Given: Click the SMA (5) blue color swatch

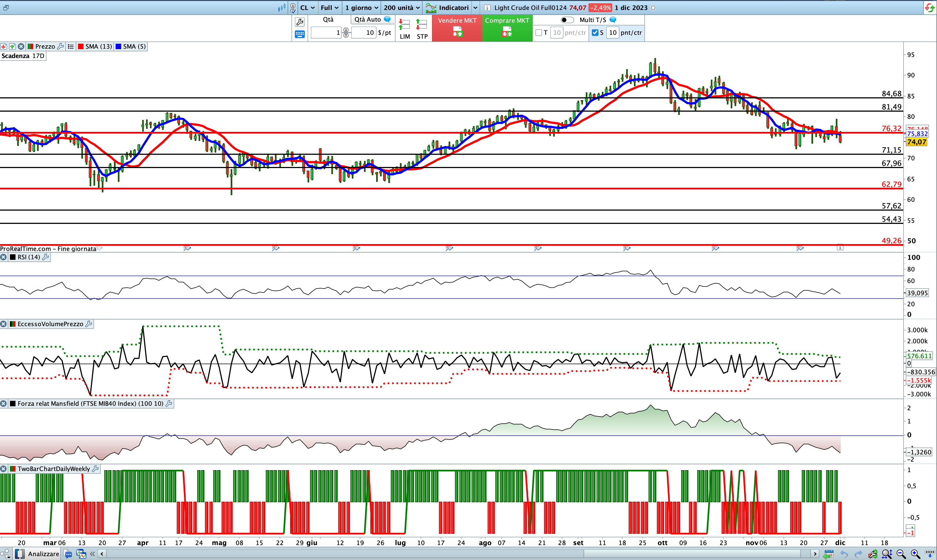Looking at the screenshot, I should click(x=118, y=46).
